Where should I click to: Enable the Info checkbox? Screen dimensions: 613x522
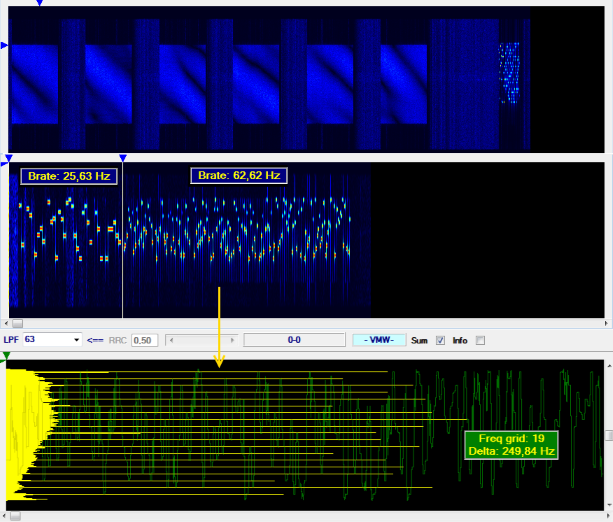pos(480,340)
